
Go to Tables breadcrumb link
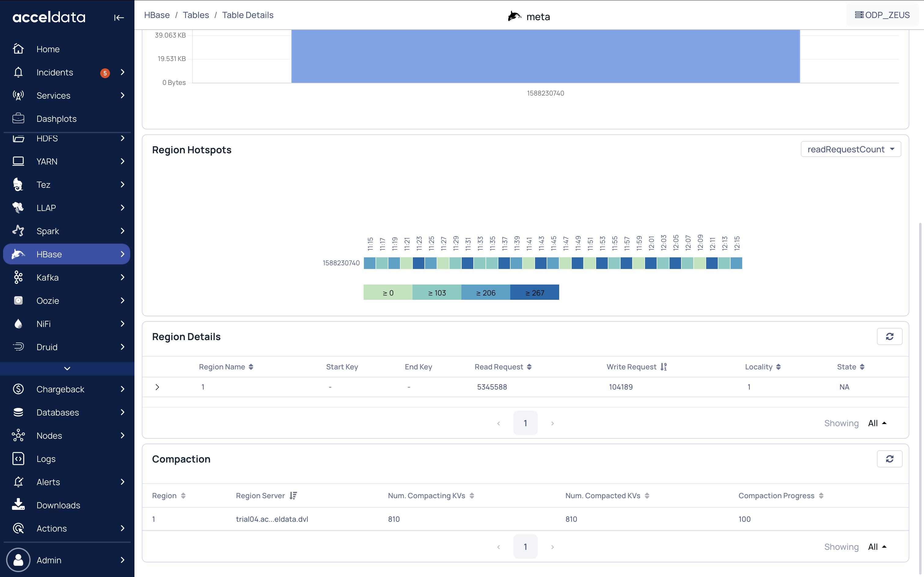(x=196, y=15)
